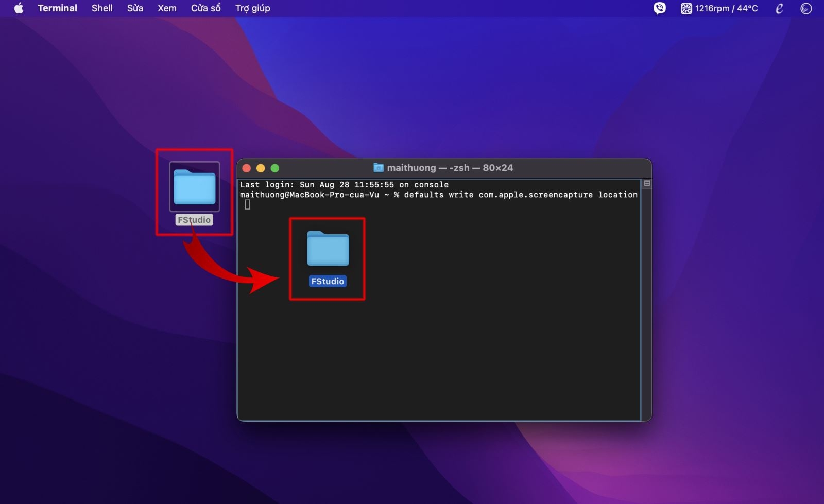Click the yellow minimize button of Terminal
Viewport: 824px width, 504px height.
(x=261, y=168)
